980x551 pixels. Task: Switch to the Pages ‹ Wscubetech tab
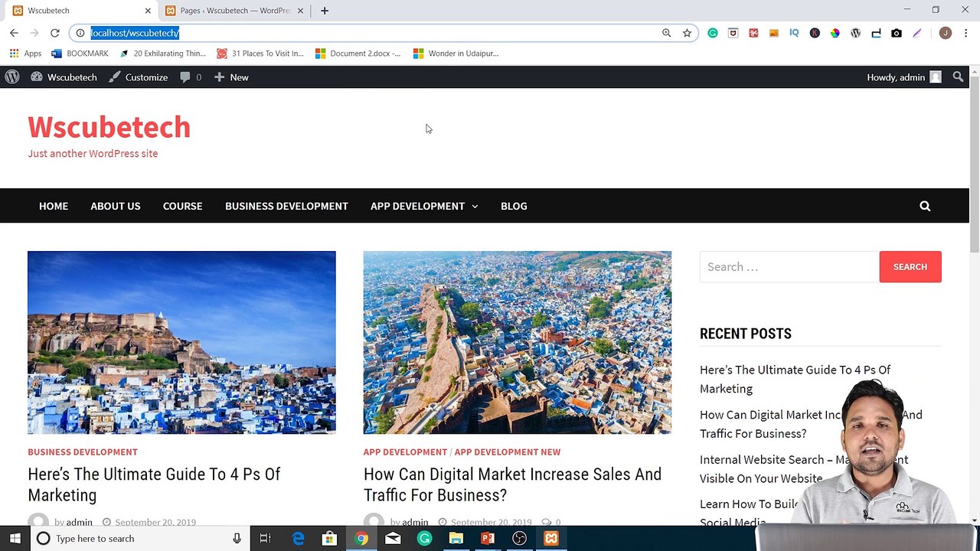click(x=235, y=11)
